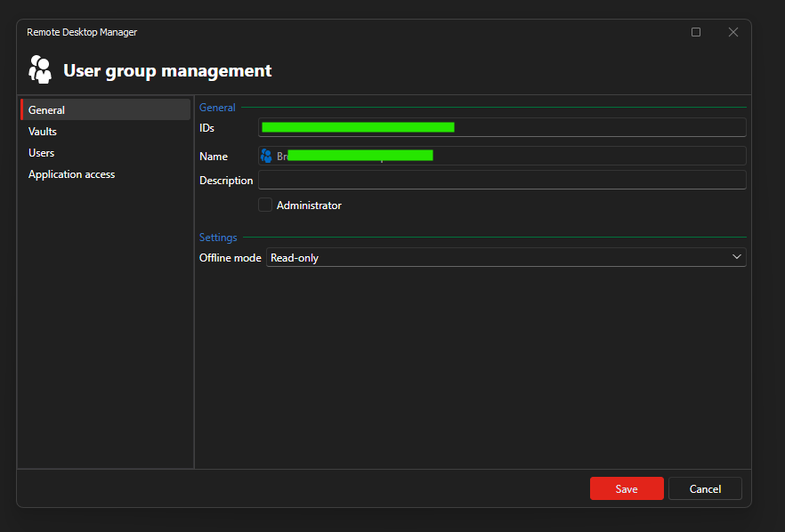This screenshot has height=532, width=785.
Task: Click the blue General section header
Action: [217, 107]
